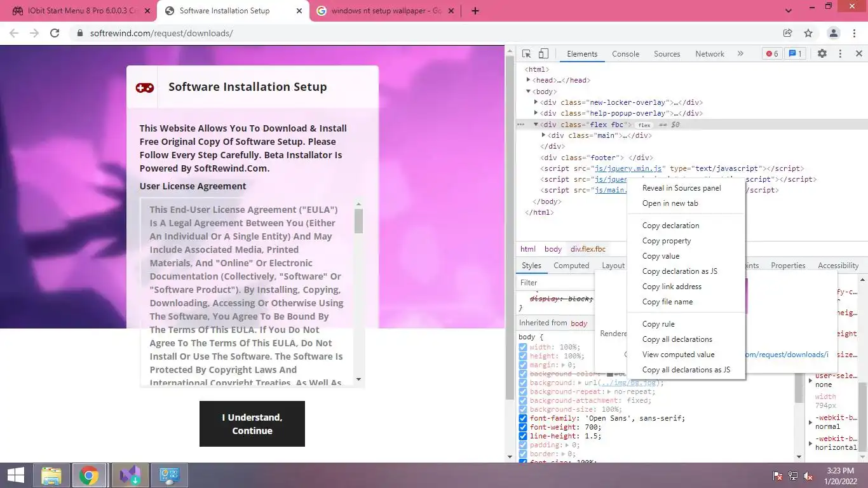Switch to the Network tab
The image size is (868, 488).
click(x=709, y=54)
